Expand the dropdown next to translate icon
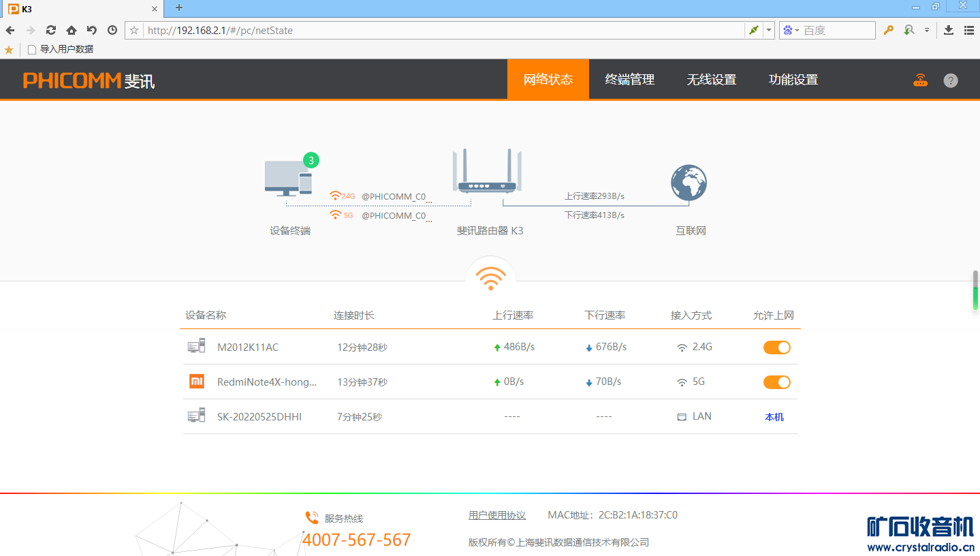 [926, 30]
